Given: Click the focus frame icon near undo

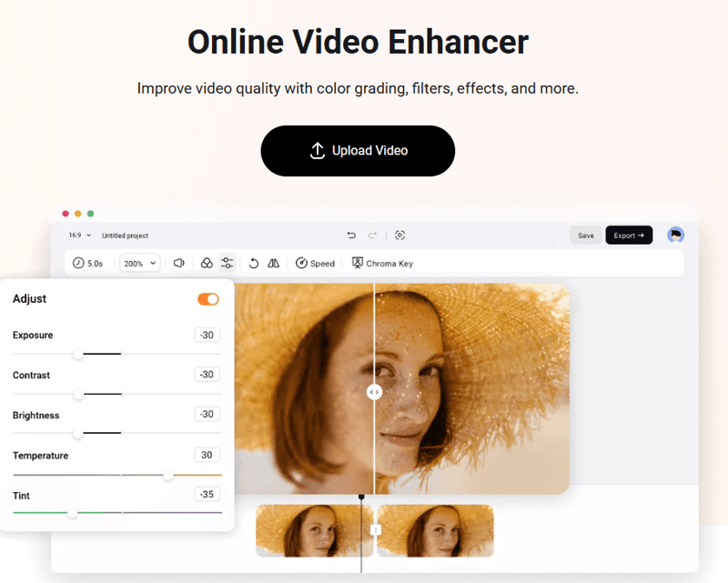Looking at the screenshot, I should coord(399,235).
